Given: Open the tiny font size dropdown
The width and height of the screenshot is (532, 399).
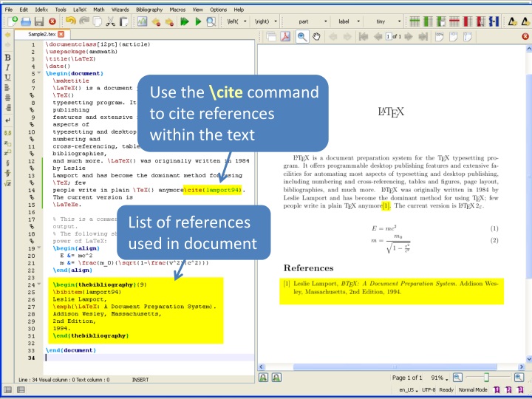Looking at the screenshot, I should 399,21.
